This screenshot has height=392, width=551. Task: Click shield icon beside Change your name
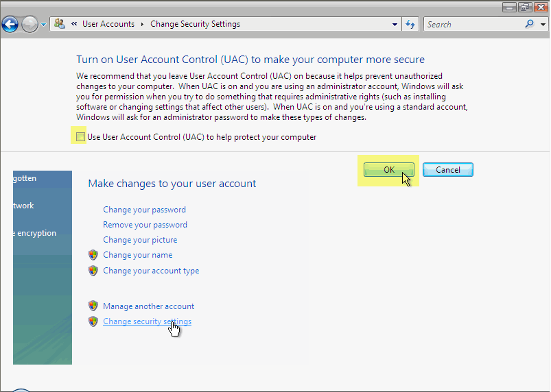93,255
